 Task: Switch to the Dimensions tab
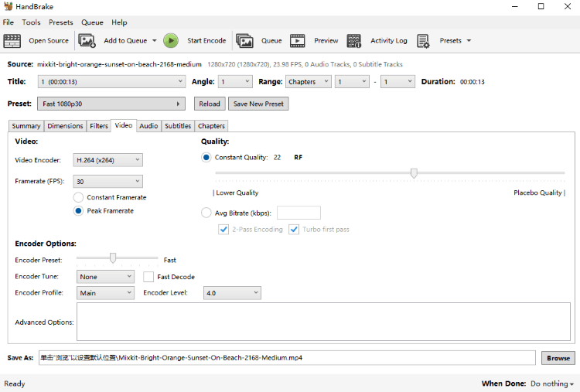[65, 126]
